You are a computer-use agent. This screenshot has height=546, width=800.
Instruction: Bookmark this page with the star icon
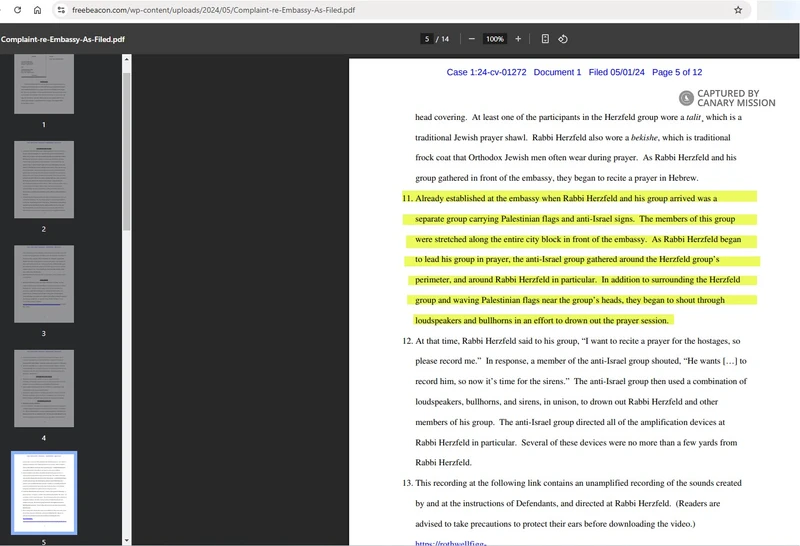click(x=738, y=10)
